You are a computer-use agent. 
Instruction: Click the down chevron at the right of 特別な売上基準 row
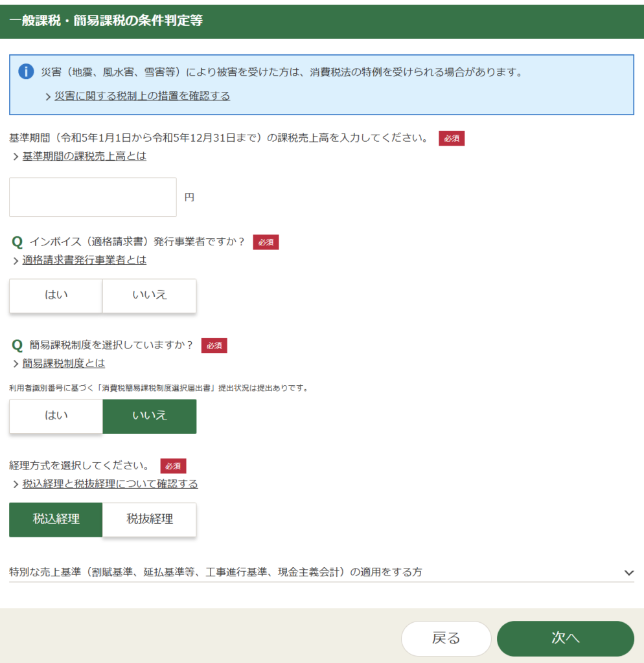(628, 573)
